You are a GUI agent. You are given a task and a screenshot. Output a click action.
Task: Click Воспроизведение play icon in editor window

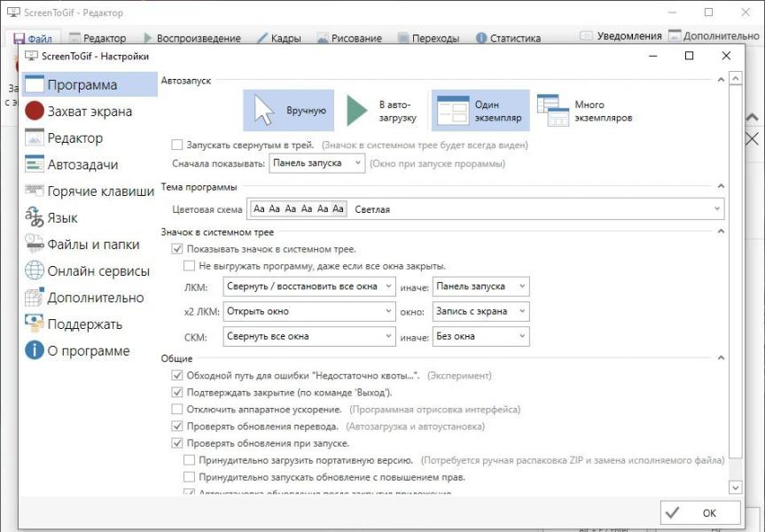point(148,37)
